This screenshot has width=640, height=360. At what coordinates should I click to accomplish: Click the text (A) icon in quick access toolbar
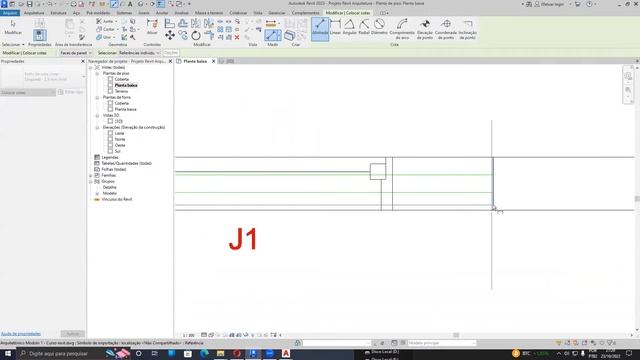point(130,4)
